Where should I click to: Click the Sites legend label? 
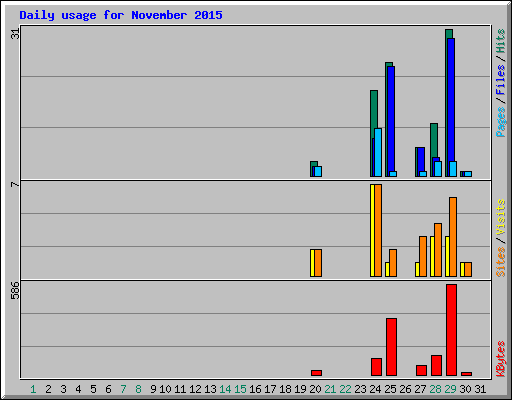(x=500, y=262)
